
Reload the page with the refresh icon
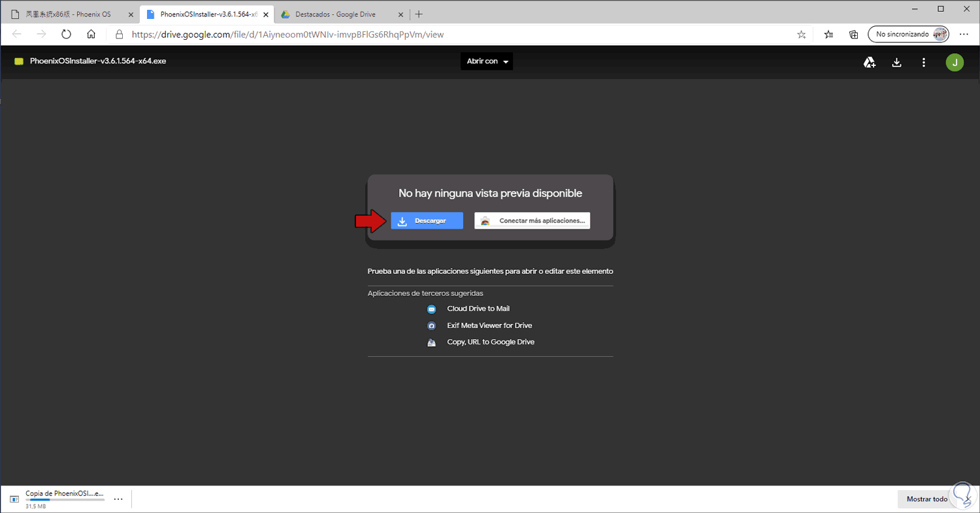(x=66, y=34)
